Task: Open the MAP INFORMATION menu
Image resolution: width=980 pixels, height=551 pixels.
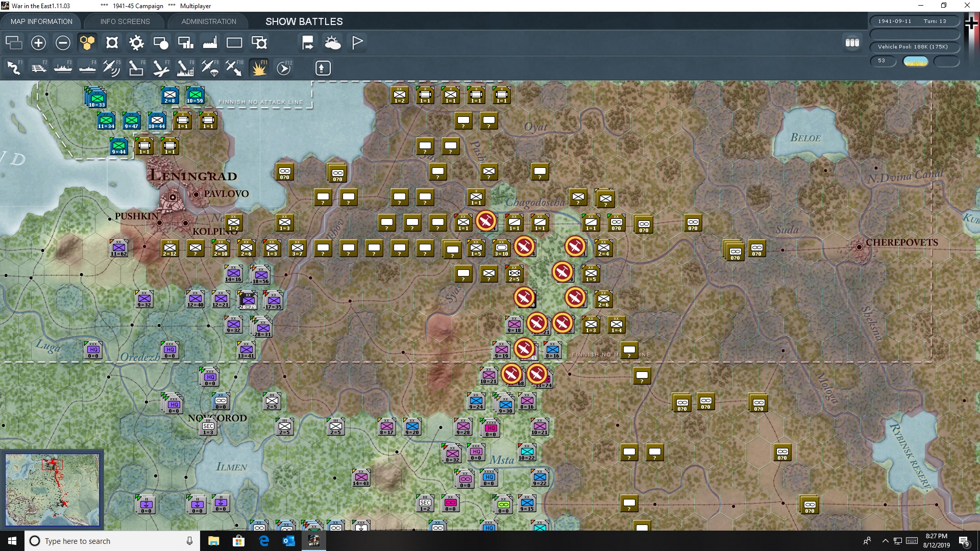Action: coord(41,21)
